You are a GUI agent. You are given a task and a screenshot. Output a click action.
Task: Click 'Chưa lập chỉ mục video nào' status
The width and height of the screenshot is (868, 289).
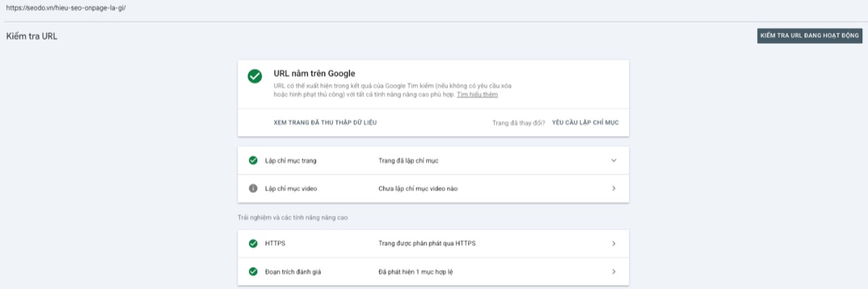point(418,188)
